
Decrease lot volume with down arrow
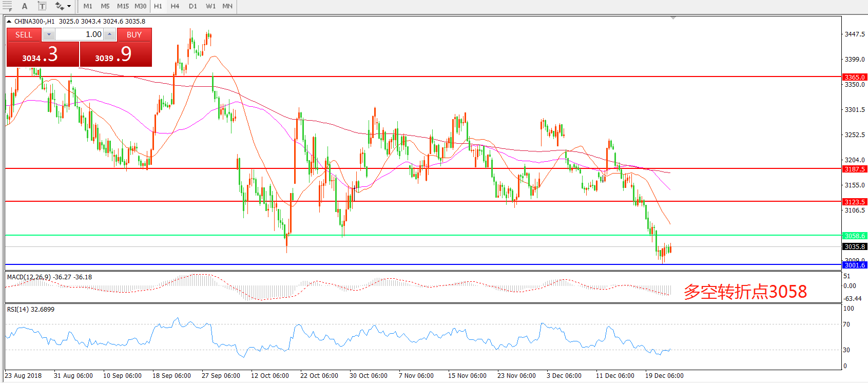[49, 34]
